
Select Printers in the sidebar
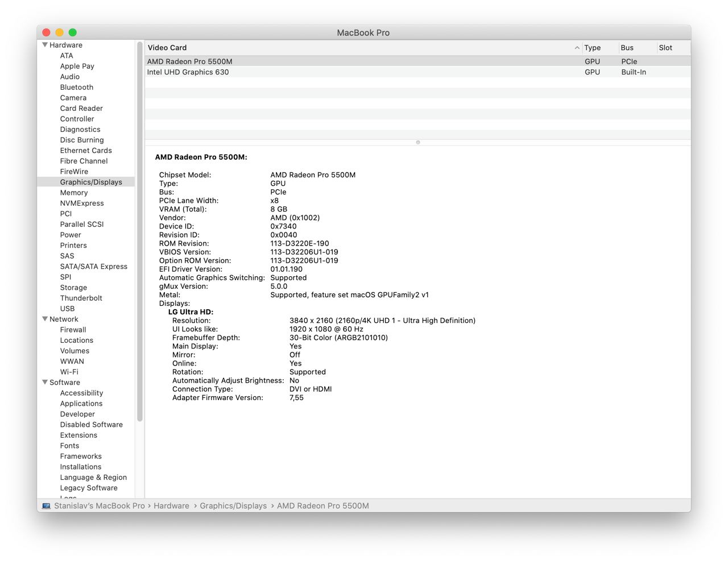point(73,245)
